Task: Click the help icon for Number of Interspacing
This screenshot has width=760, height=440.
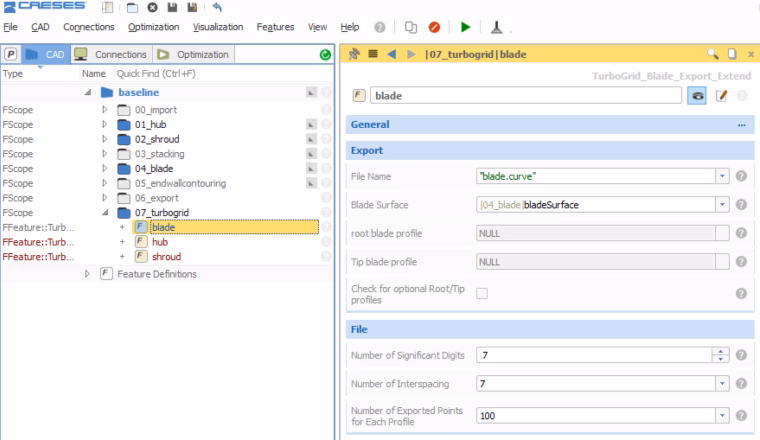Action: 741,383
